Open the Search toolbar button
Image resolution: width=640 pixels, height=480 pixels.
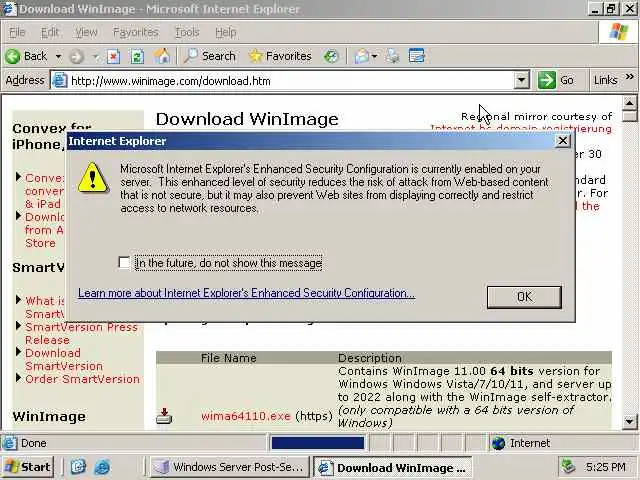pyautogui.click(x=209, y=56)
